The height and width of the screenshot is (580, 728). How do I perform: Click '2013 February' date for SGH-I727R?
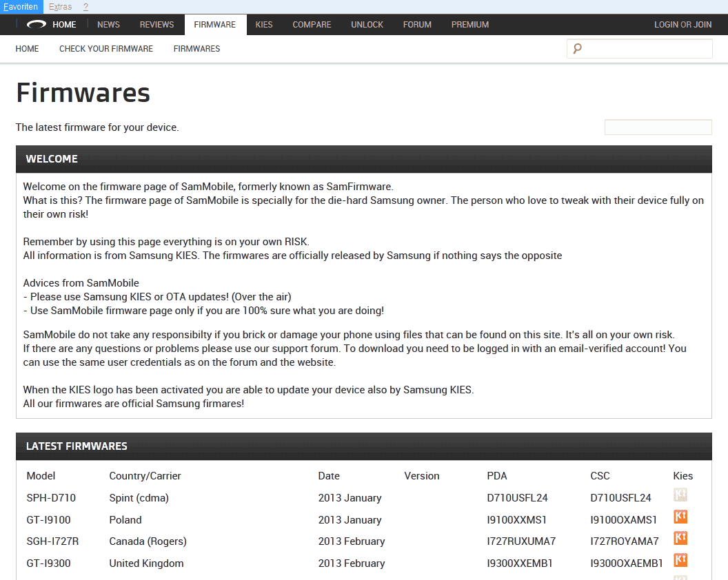(352, 541)
